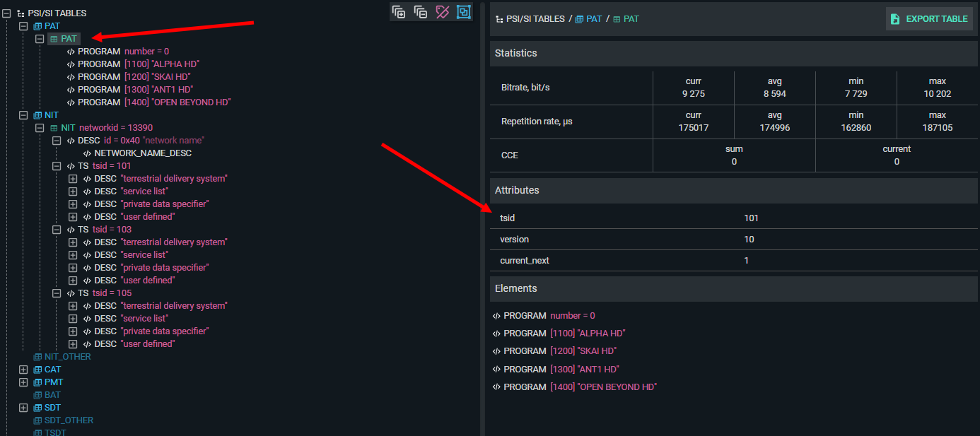Image resolution: width=980 pixels, height=436 pixels.
Task: Toggle the pink crossed-out tag icon
Action: click(x=443, y=12)
